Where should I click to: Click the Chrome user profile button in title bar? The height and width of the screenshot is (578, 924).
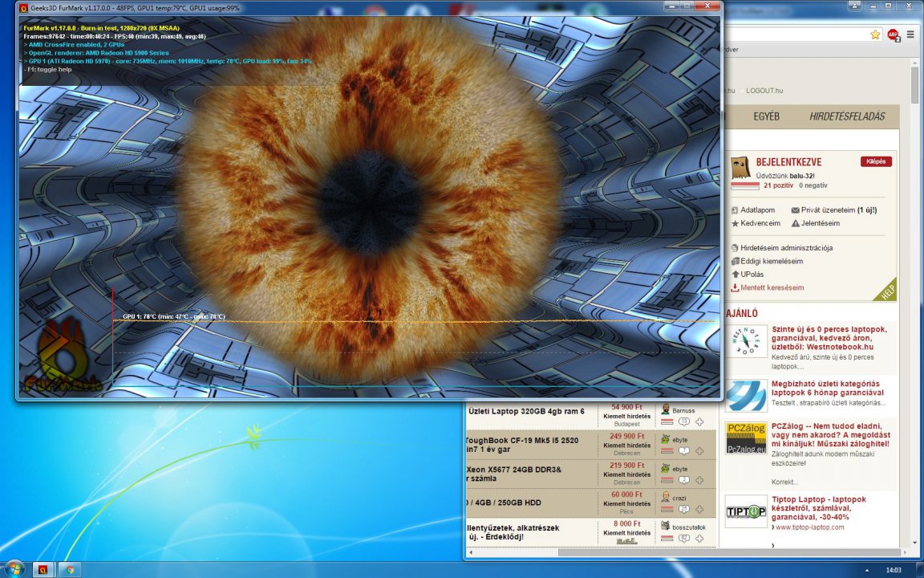[x=855, y=6]
